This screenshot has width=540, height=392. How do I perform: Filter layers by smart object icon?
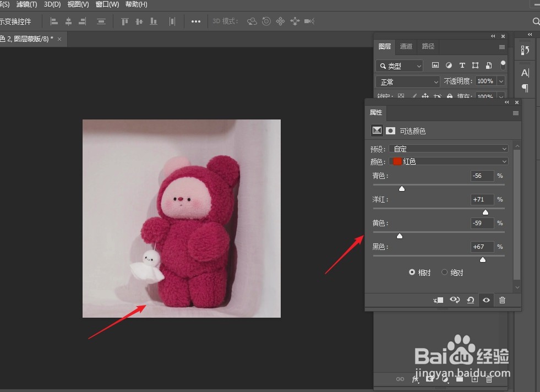[489, 65]
